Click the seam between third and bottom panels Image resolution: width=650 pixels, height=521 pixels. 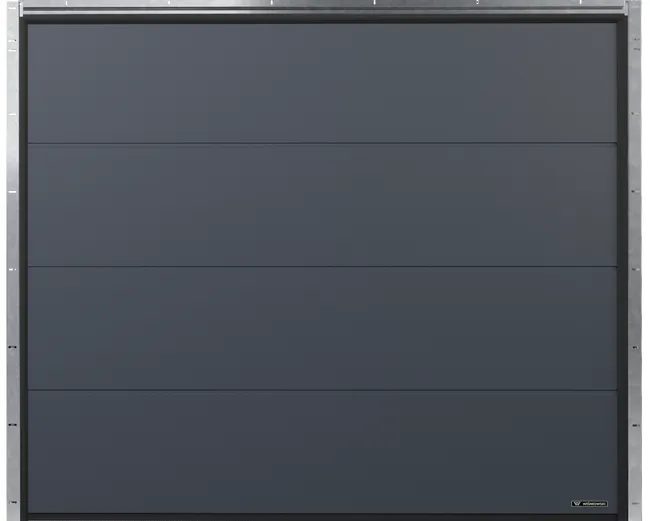tap(322, 390)
